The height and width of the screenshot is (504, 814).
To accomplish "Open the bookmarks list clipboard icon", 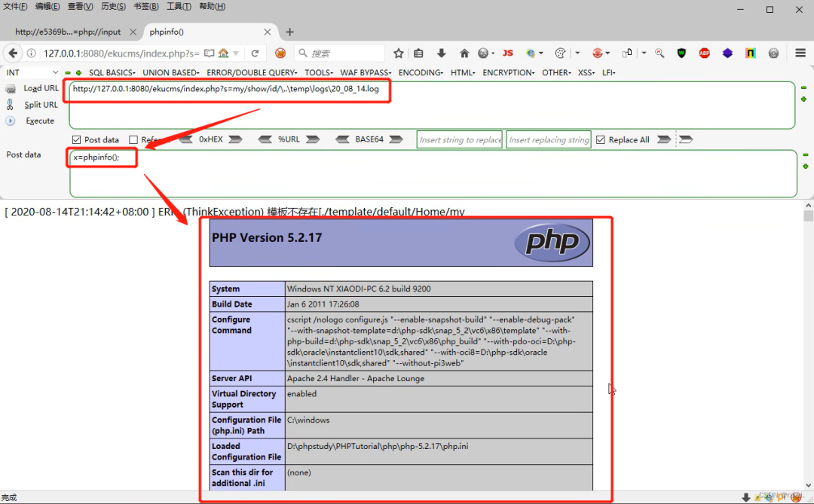I will (x=418, y=53).
